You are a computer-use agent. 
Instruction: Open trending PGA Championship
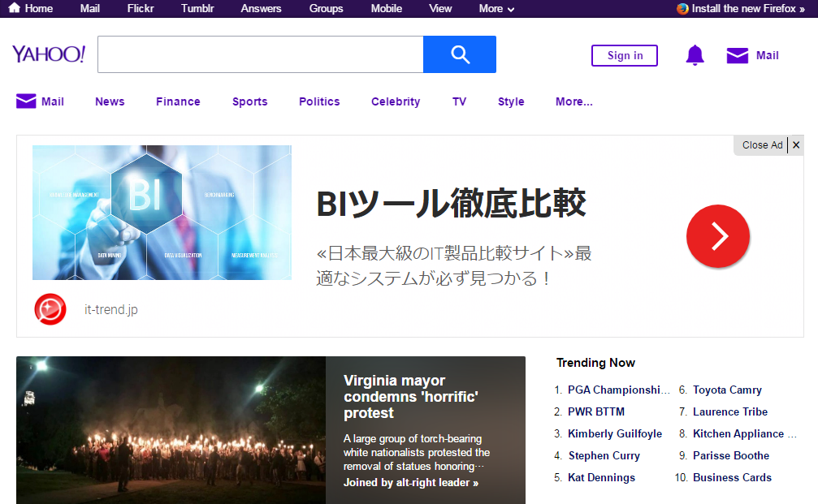pos(618,390)
